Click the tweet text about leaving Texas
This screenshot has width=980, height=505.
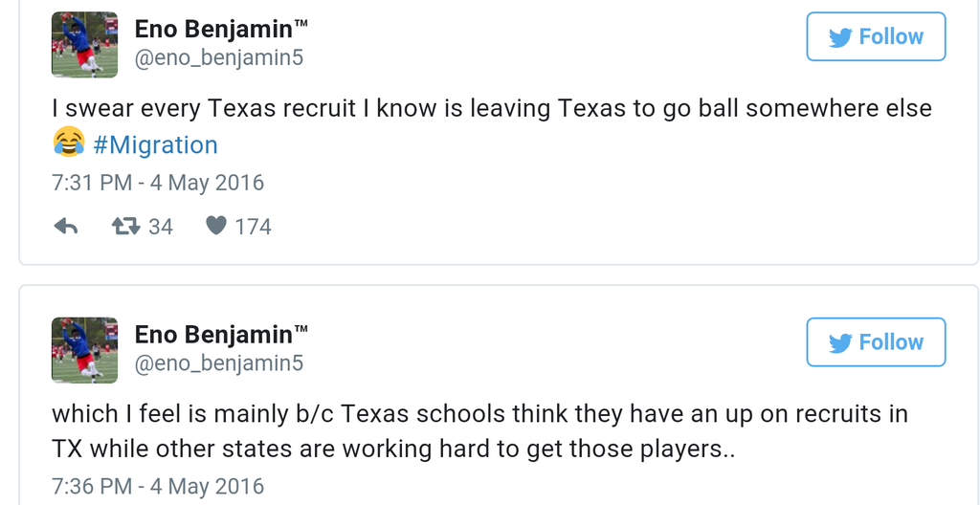coord(491,109)
